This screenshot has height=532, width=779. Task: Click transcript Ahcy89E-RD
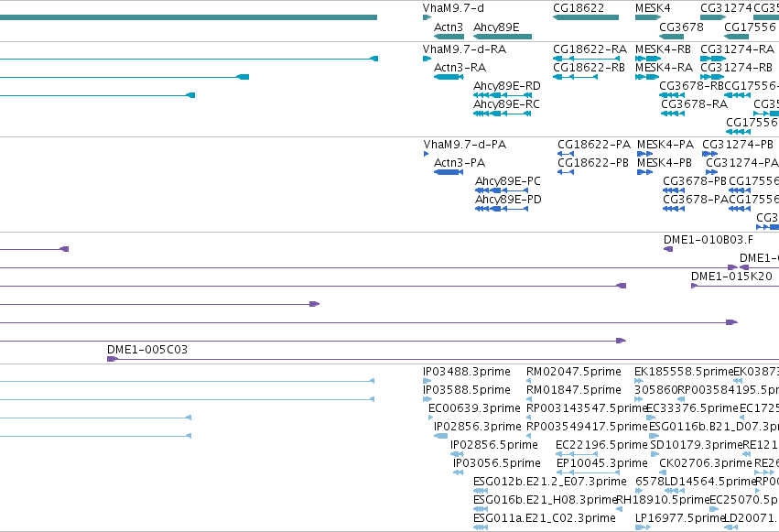pyautogui.click(x=503, y=95)
